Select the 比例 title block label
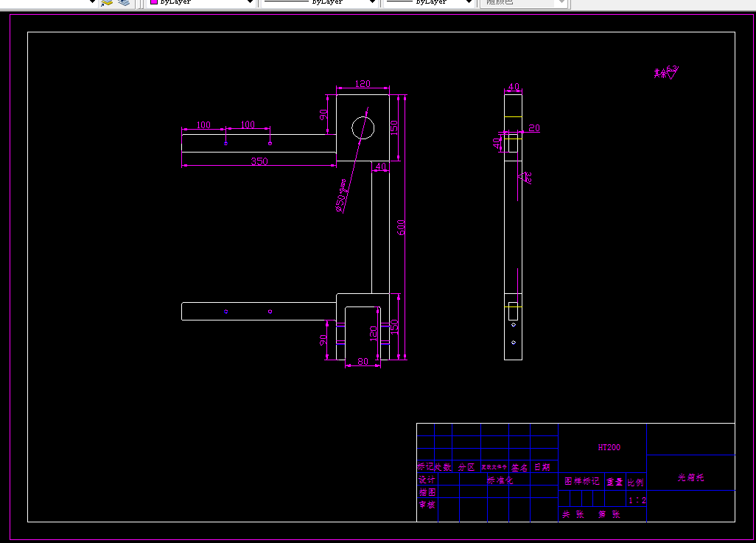Screen dimensions: 756x543 click(635, 483)
